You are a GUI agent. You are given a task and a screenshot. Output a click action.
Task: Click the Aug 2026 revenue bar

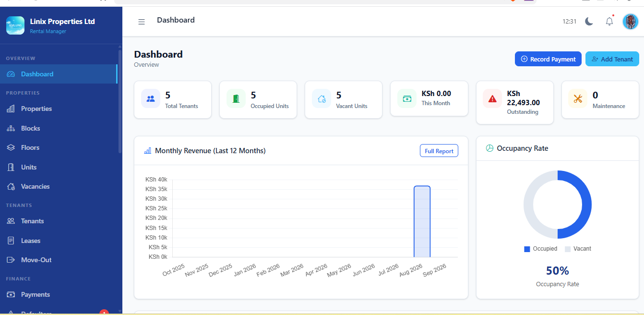(x=422, y=221)
